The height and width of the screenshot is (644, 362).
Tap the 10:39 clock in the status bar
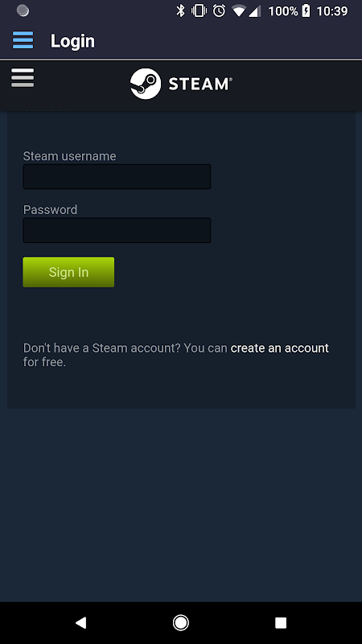[332, 11]
